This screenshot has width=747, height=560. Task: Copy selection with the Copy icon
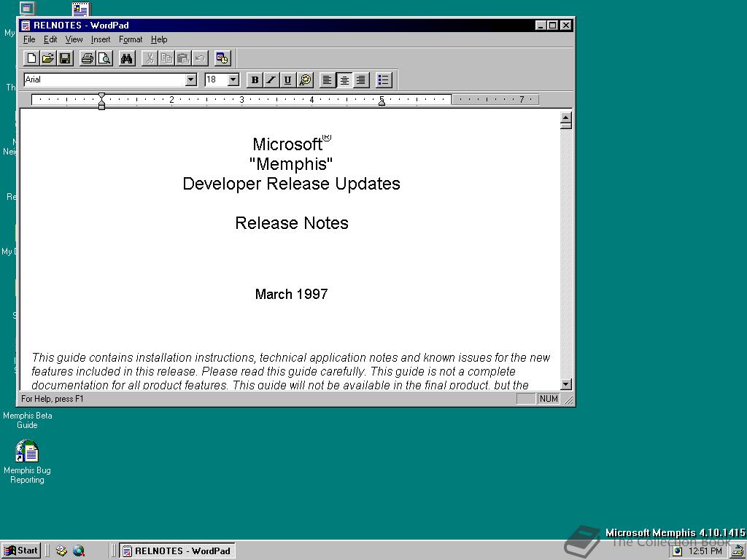click(x=166, y=58)
